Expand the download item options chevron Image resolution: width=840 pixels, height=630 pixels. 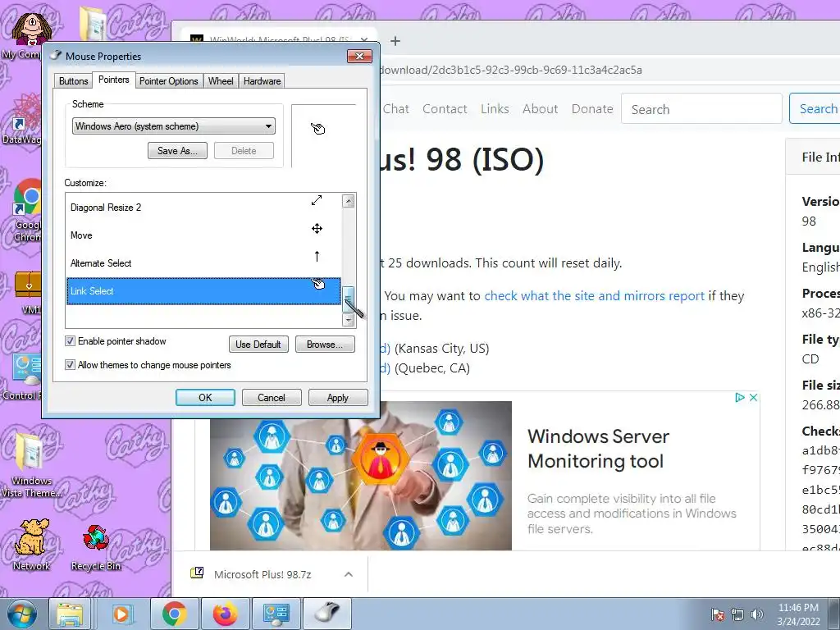click(x=348, y=574)
